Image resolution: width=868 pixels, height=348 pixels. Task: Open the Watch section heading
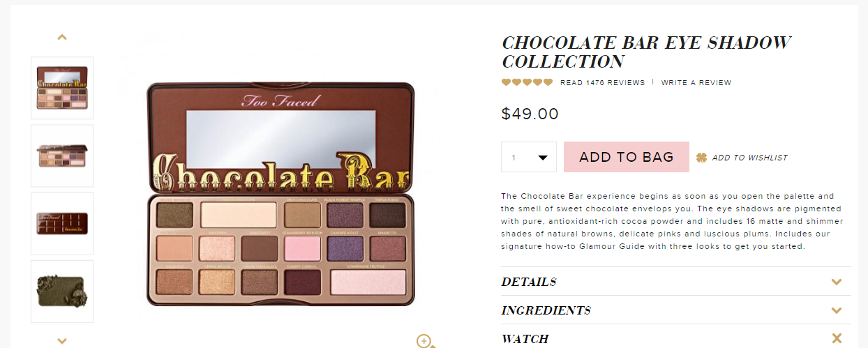pos(525,339)
